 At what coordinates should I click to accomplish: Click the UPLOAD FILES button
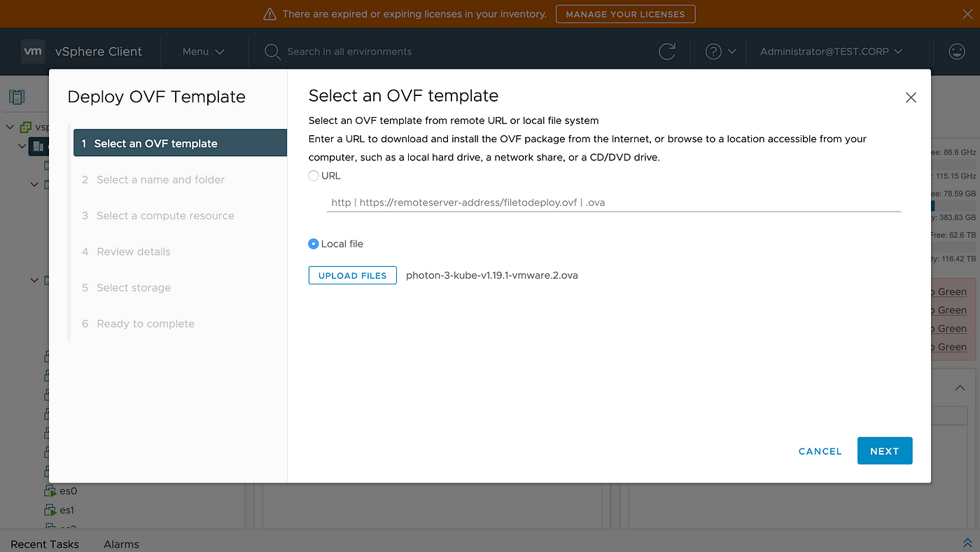[x=353, y=275]
